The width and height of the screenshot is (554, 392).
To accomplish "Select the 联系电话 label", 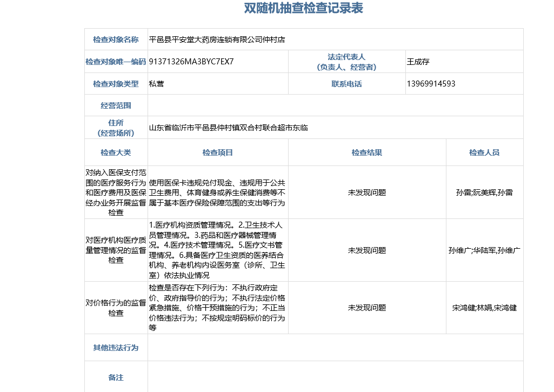I will click(346, 84).
